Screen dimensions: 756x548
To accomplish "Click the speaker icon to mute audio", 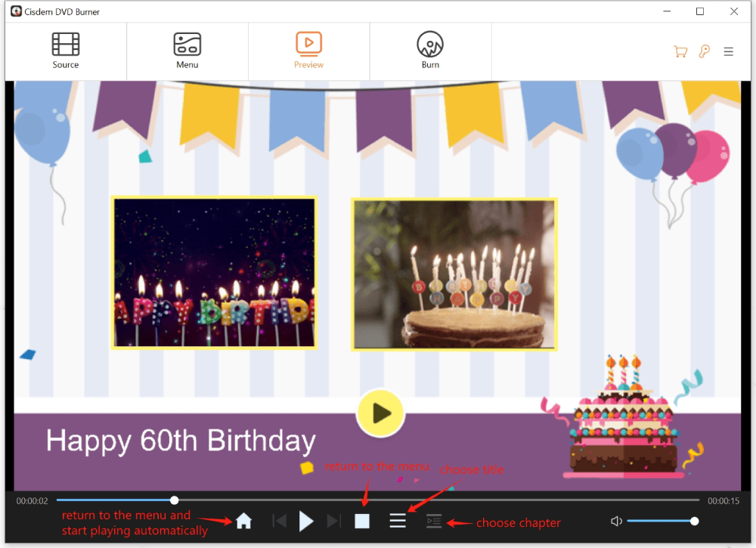I will coord(616,520).
